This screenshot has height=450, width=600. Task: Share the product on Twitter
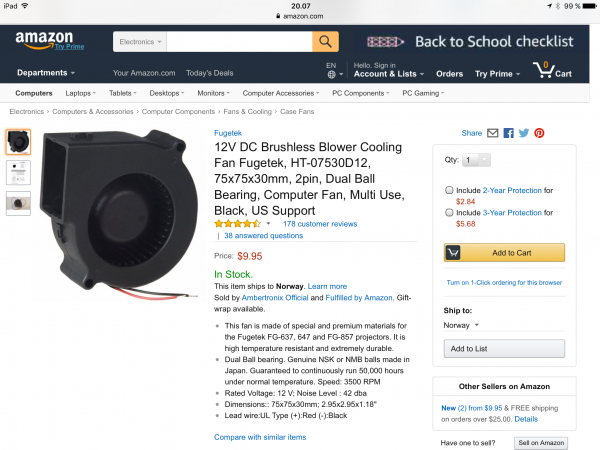[523, 132]
